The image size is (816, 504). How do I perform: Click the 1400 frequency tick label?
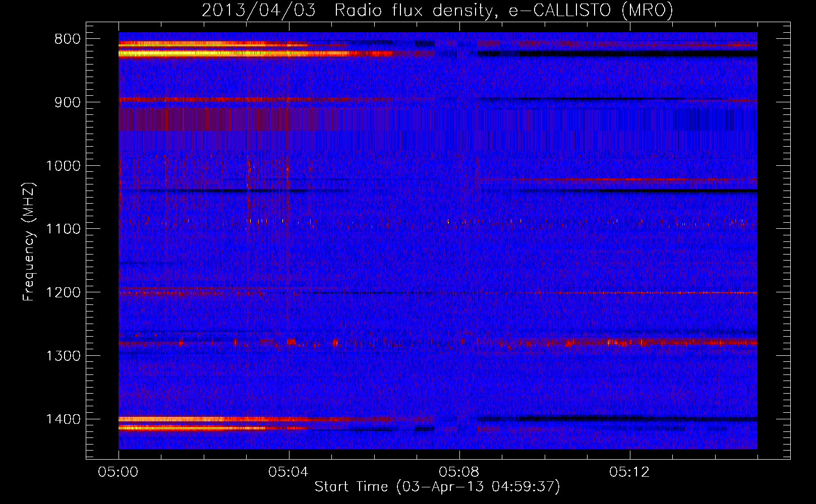[x=63, y=419]
